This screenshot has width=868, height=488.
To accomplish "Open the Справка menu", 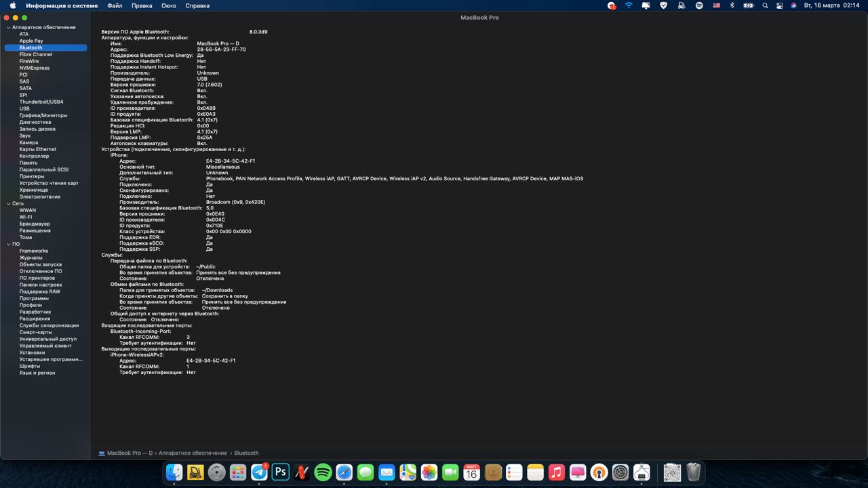I will click(x=197, y=5).
